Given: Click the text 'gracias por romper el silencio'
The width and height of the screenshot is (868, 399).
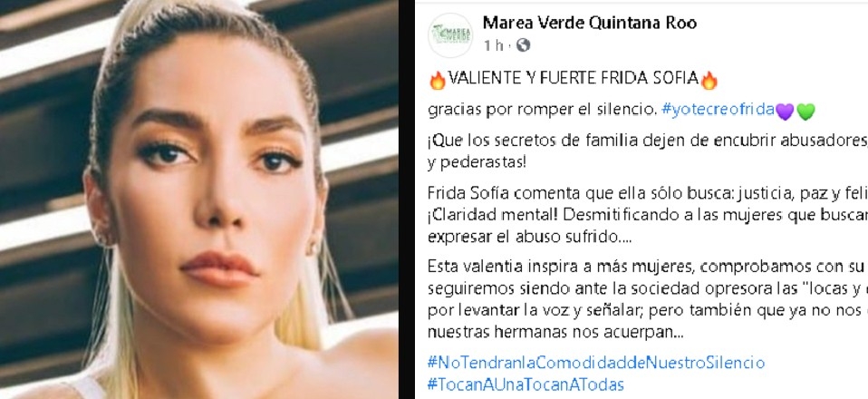Looking at the screenshot, I should point(542,110).
